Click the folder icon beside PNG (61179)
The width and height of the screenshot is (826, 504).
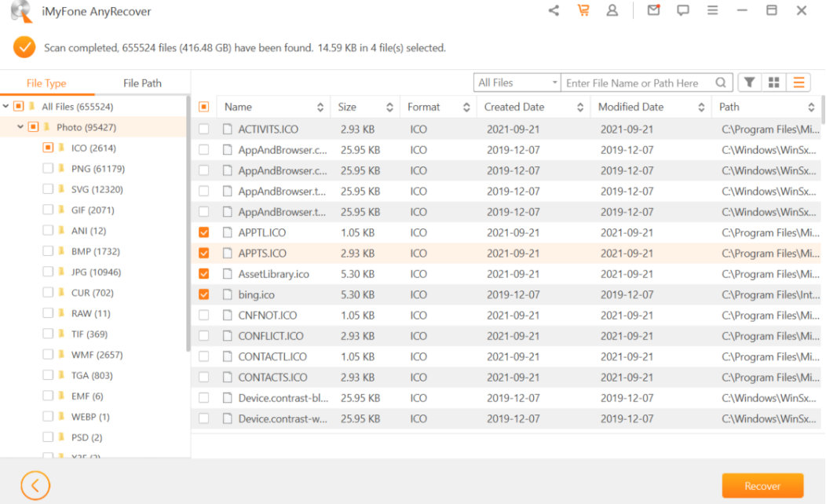(x=62, y=169)
